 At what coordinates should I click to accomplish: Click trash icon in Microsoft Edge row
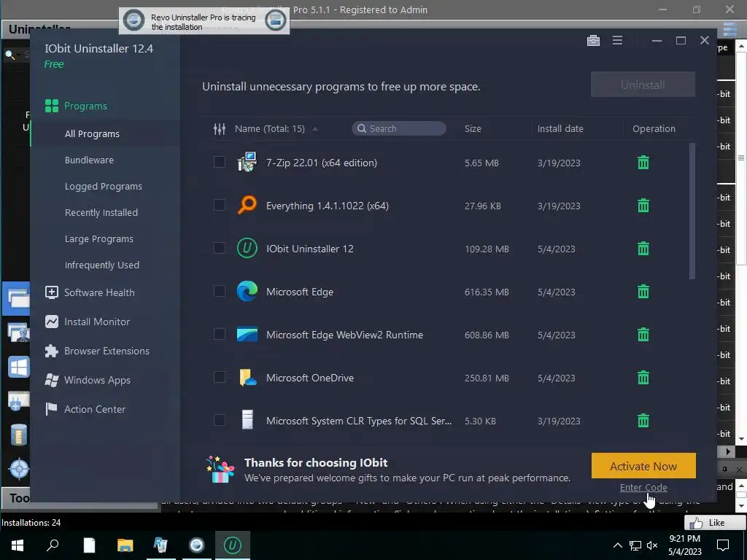[643, 292]
